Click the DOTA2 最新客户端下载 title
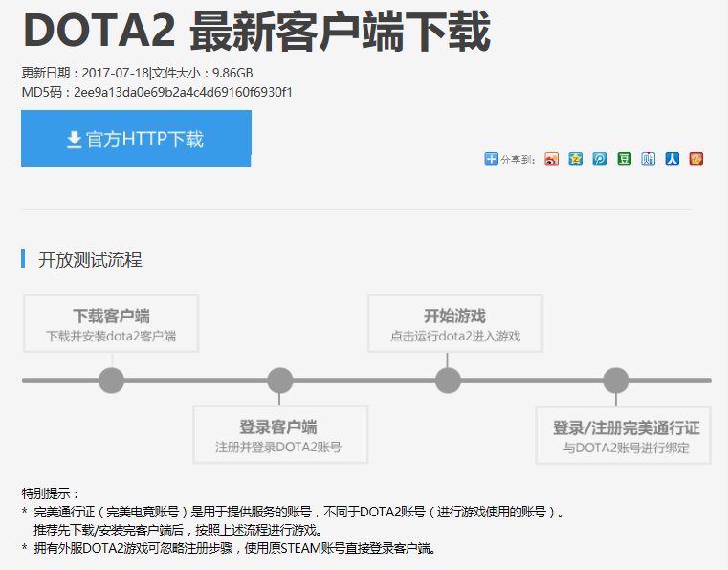The image size is (728, 570). (x=256, y=32)
